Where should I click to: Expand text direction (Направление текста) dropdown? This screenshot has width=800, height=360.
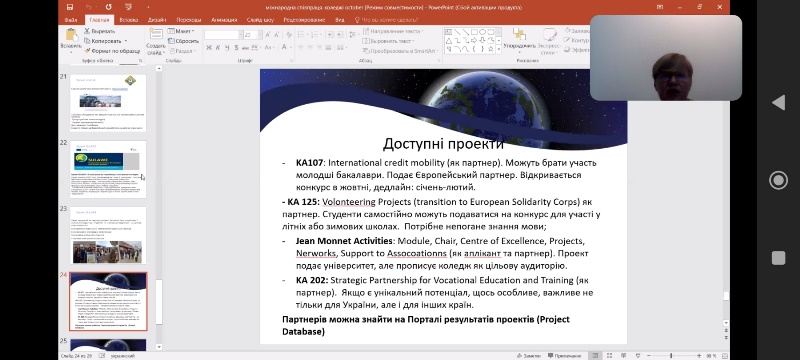click(x=393, y=31)
